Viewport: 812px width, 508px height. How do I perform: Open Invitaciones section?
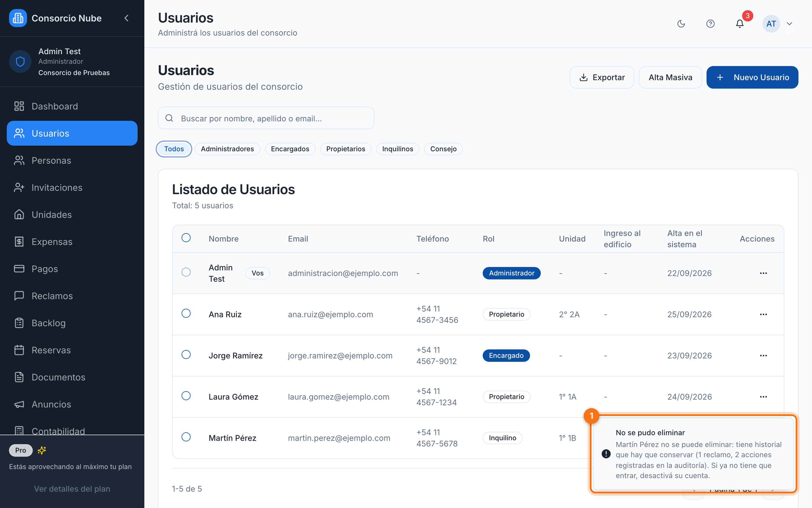pyautogui.click(x=72, y=187)
